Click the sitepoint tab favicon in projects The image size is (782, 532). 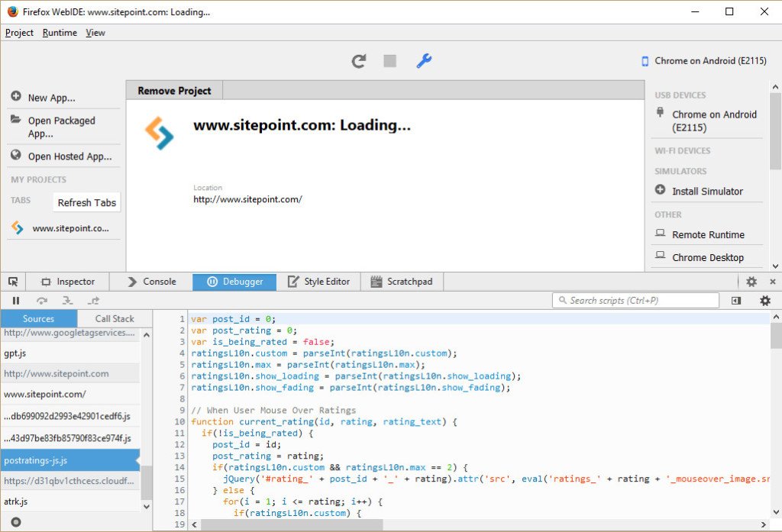click(18, 228)
